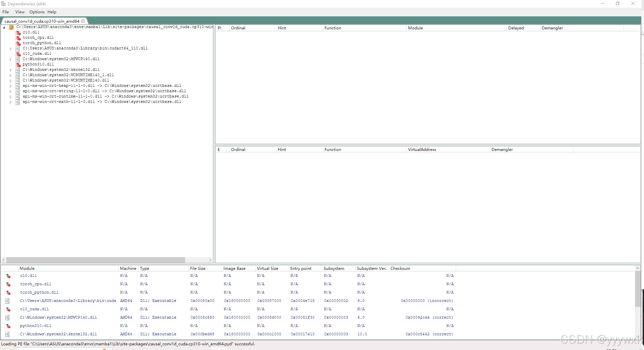Click the module icon beside VCRUNTIME140_1.dll in tree
Image resolution: width=644 pixels, height=350 pixels.
[18, 75]
